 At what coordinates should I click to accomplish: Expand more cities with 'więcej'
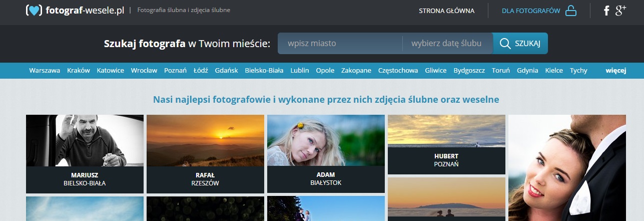coord(615,71)
